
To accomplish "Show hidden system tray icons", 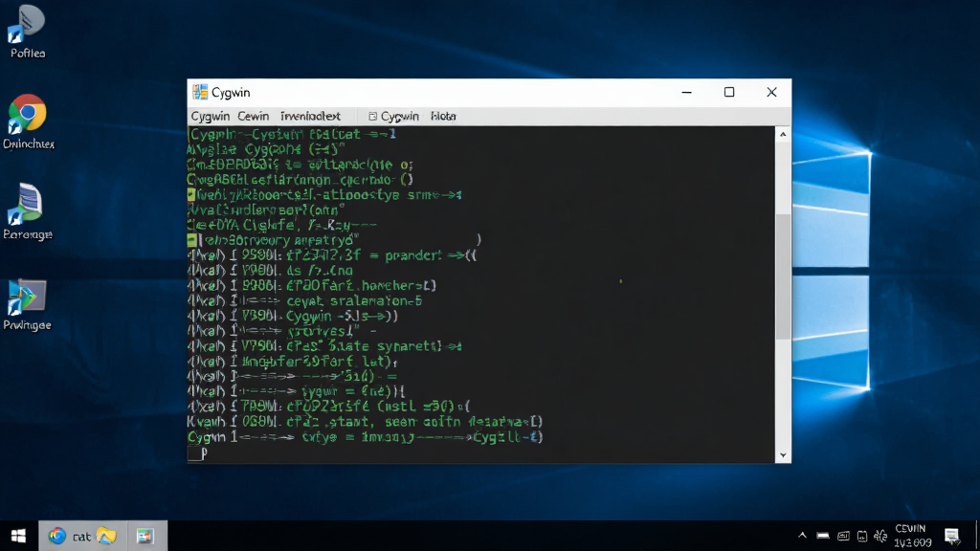I will [803, 536].
